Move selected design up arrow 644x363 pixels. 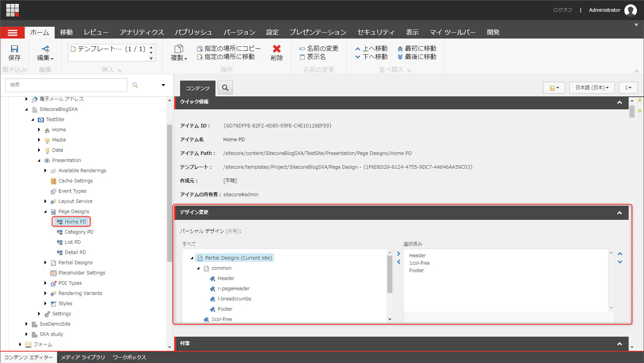click(x=620, y=254)
